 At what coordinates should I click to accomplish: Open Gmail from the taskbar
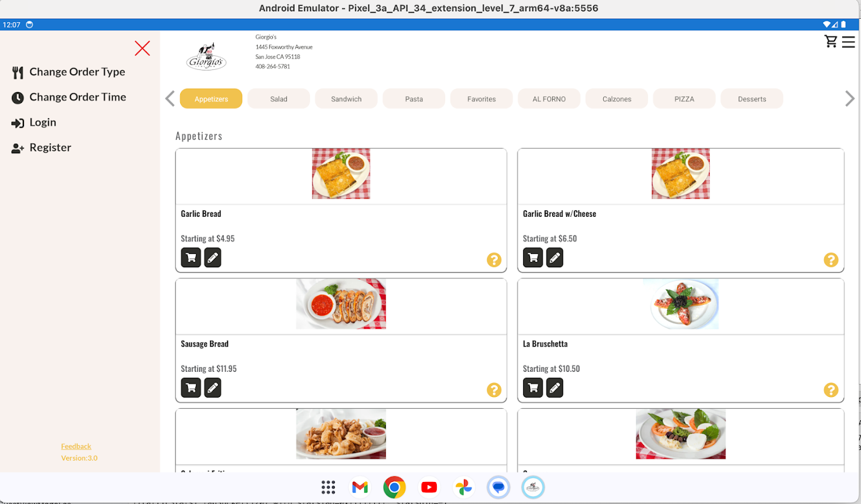360,487
